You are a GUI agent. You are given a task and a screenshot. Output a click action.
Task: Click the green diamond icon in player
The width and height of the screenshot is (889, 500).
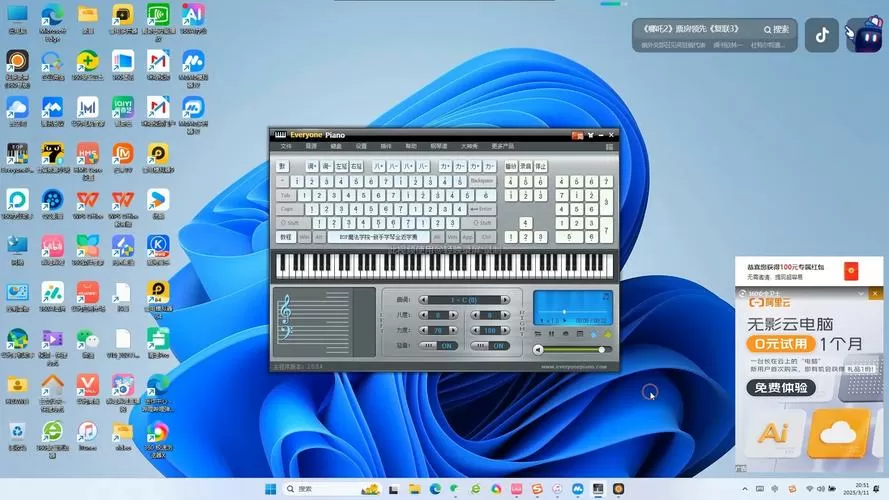coord(608,334)
